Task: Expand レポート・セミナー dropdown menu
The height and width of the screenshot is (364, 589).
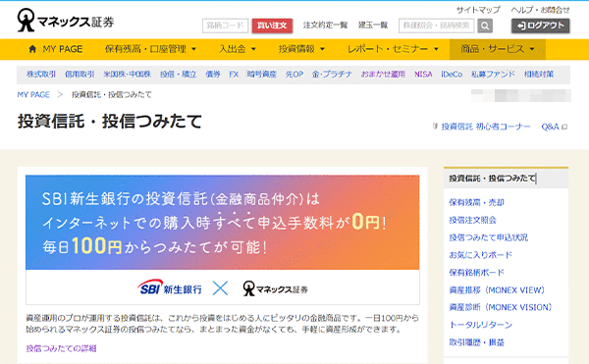Action: pos(393,49)
